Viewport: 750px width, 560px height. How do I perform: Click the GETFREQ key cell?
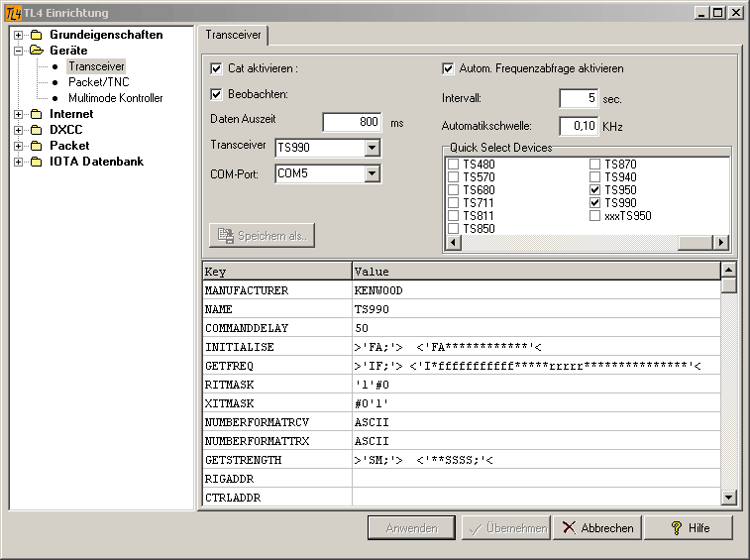click(277, 366)
